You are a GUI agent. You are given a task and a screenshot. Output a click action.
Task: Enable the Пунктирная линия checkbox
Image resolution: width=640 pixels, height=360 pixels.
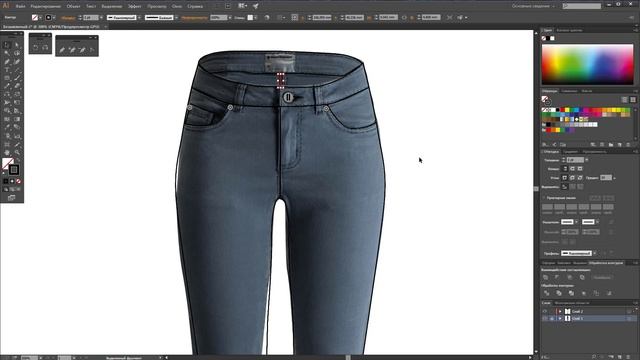(544, 198)
